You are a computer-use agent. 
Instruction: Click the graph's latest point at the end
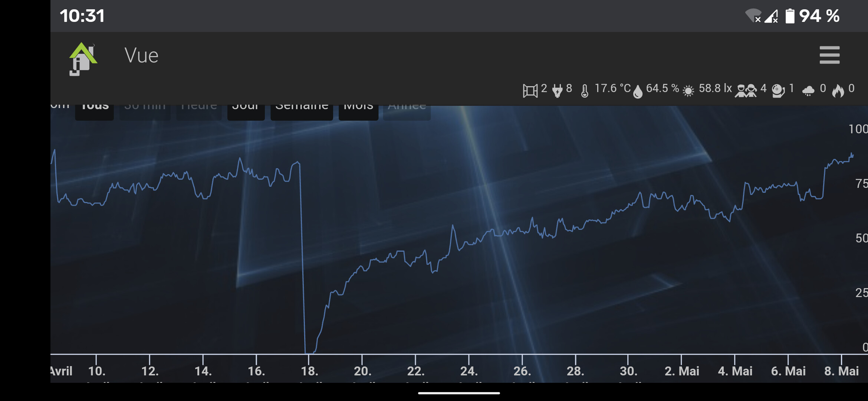pyautogui.click(x=853, y=155)
